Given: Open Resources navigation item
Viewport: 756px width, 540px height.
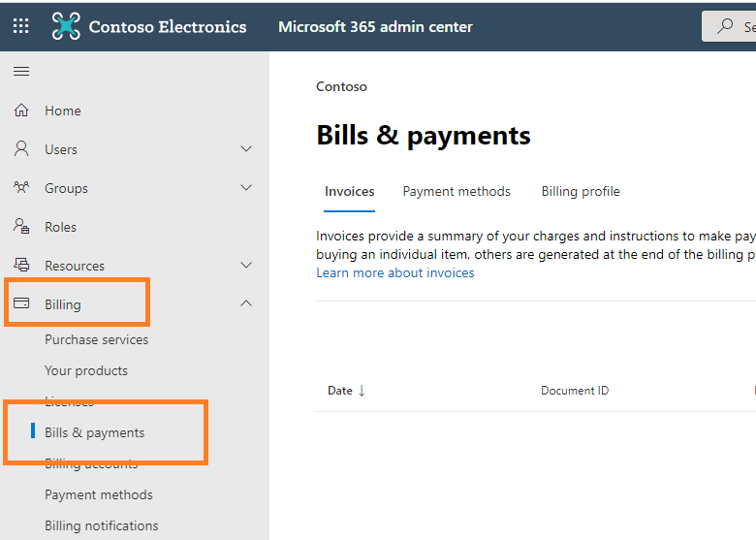Looking at the screenshot, I should [x=75, y=266].
